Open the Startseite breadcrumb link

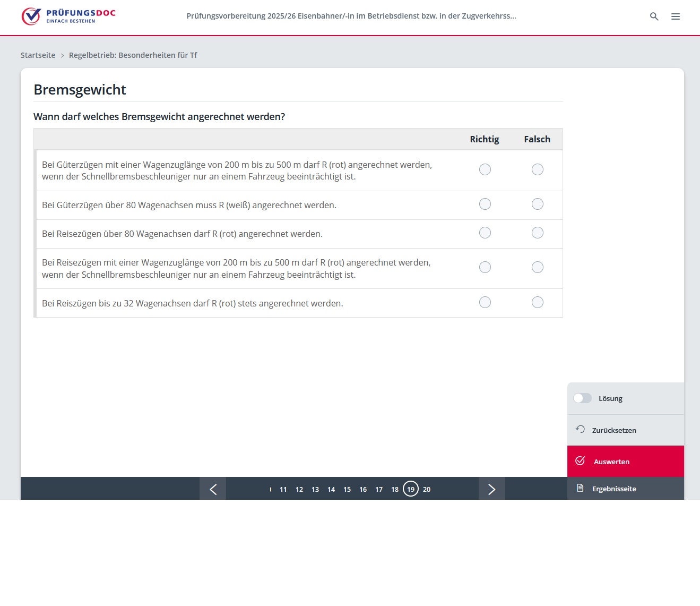point(38,55)
